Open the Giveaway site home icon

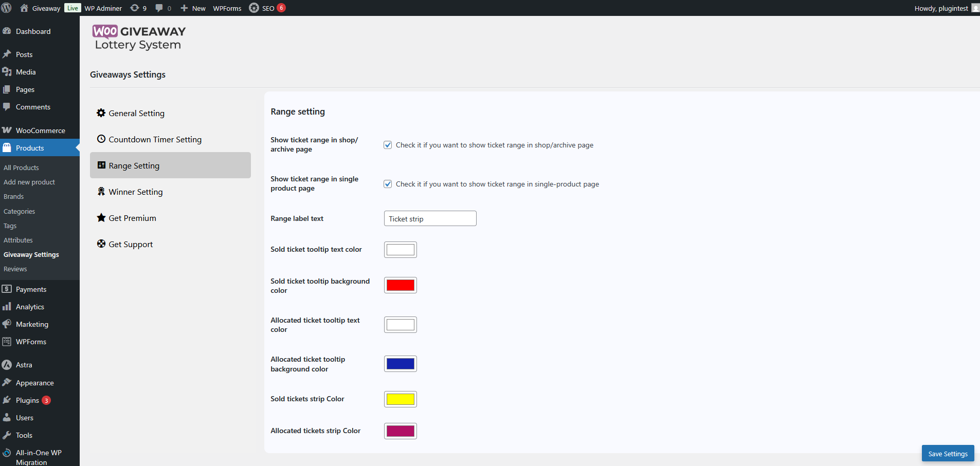point(24,8)
